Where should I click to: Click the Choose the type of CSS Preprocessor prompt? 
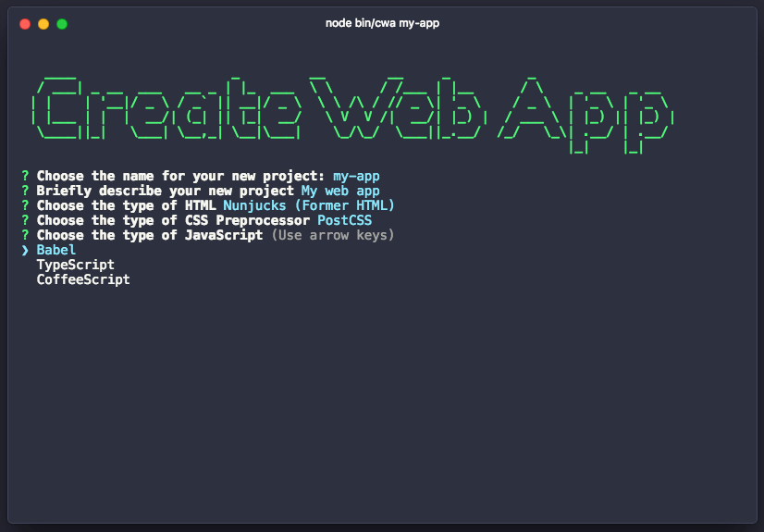click(x=173, y=221)
